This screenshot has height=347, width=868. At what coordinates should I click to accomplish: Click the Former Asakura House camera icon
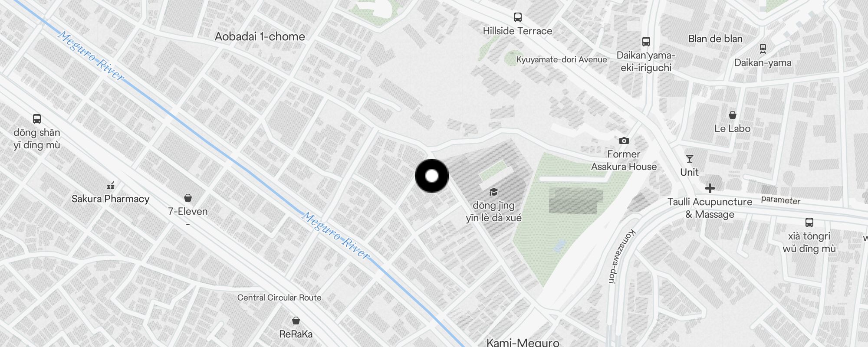tap(624, 141)
